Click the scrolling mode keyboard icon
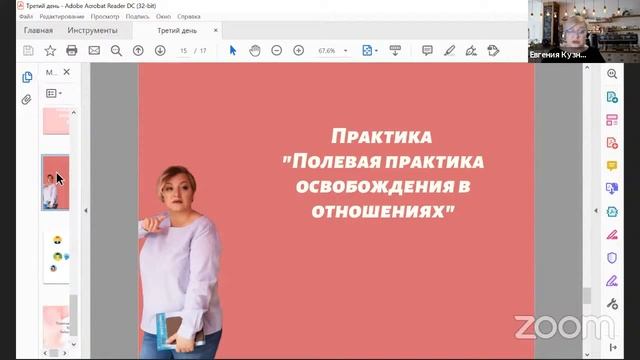This screenshot has height=360, width=640. [395, 51]
